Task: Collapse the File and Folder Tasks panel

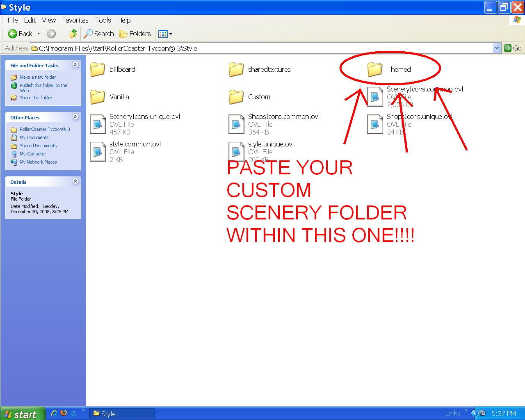Action: [x=75, y=65]
